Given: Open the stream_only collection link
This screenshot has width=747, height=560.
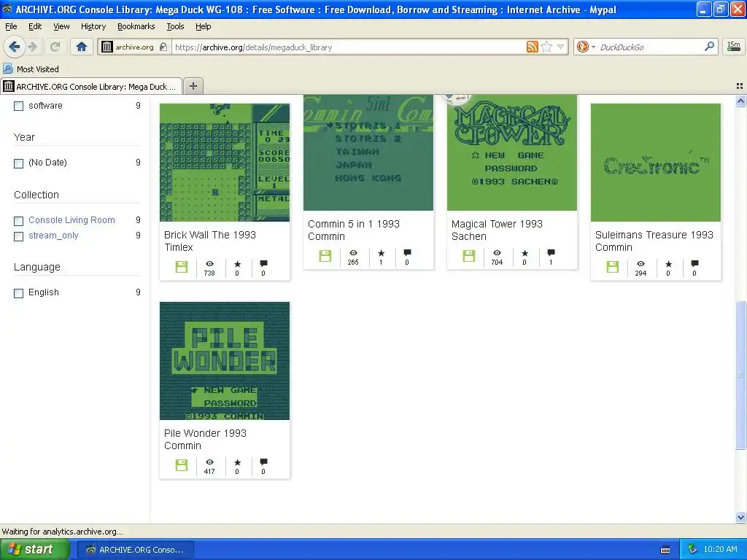Looking at the screenshot, I should click(x=53, y=236).
